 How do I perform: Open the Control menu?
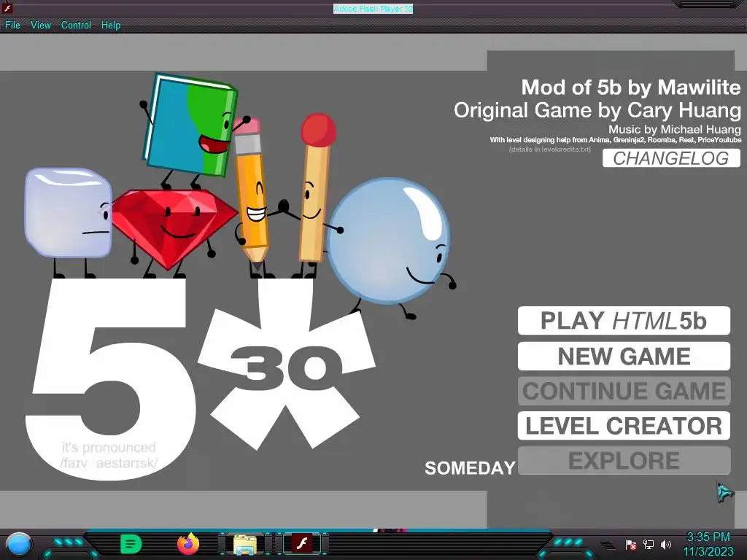(76, 26)
